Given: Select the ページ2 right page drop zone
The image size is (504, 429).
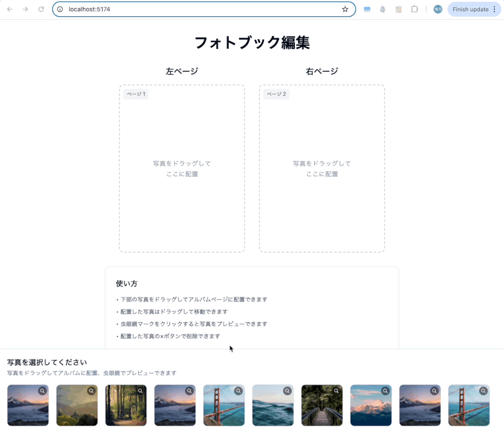Looking at the screenshot, I should pos(321,168).
